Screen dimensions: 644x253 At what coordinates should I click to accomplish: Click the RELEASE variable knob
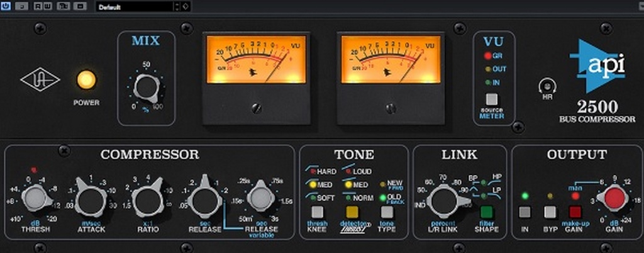260,200
